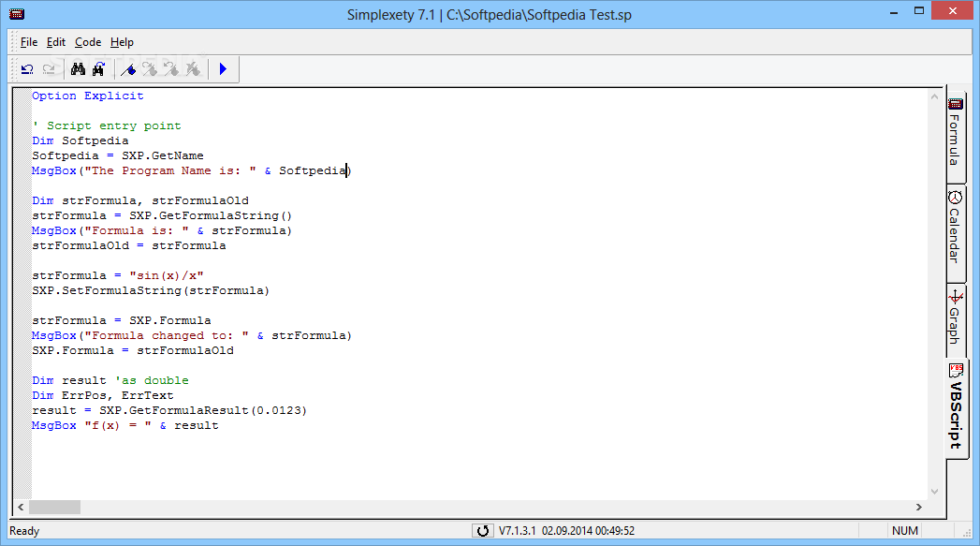Click the vertical scrollbar down arrow
The height and width of the screenshot is (546, 980).
934,492
